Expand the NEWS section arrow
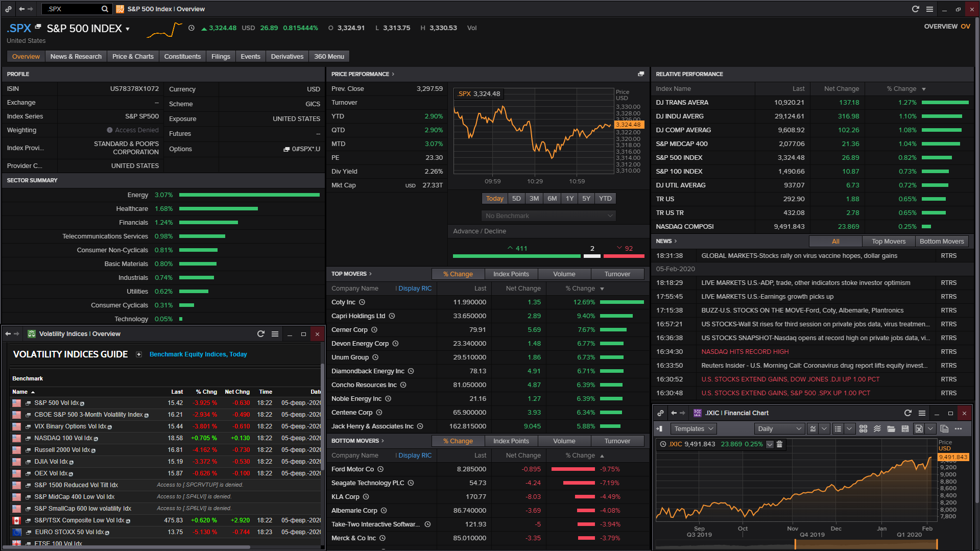The height and width of the screenshot is (551, 980). pos(676,241)
